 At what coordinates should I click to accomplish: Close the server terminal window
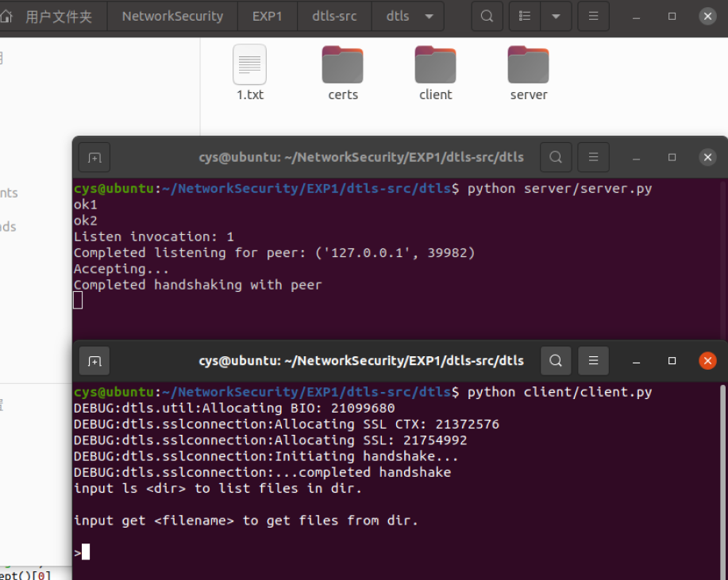click(x=707, y=157)
